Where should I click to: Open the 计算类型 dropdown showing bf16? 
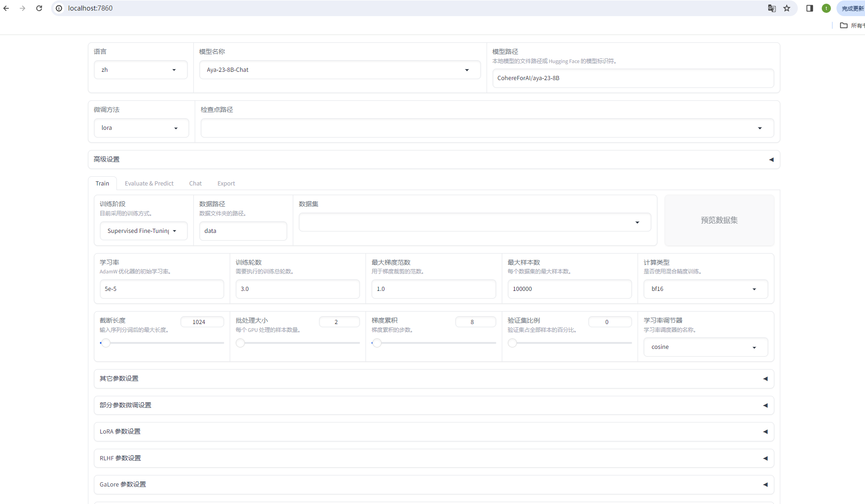pyautogui.click(x=706, y=289)
